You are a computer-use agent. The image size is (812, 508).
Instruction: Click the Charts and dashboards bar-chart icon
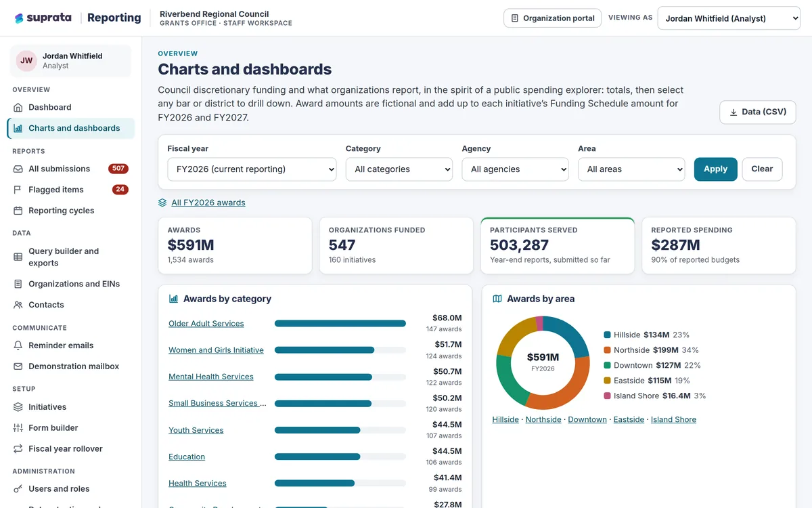(x=18, y=128)
